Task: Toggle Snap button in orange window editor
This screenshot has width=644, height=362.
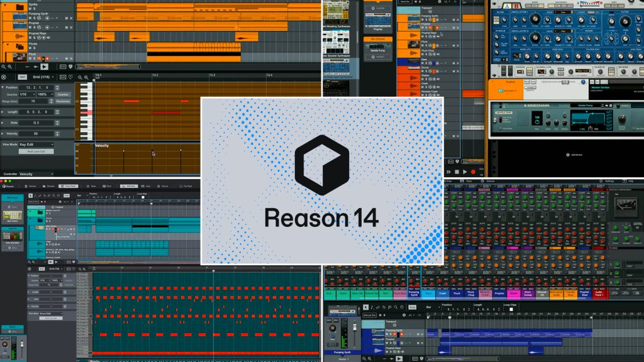Action: 23,77
